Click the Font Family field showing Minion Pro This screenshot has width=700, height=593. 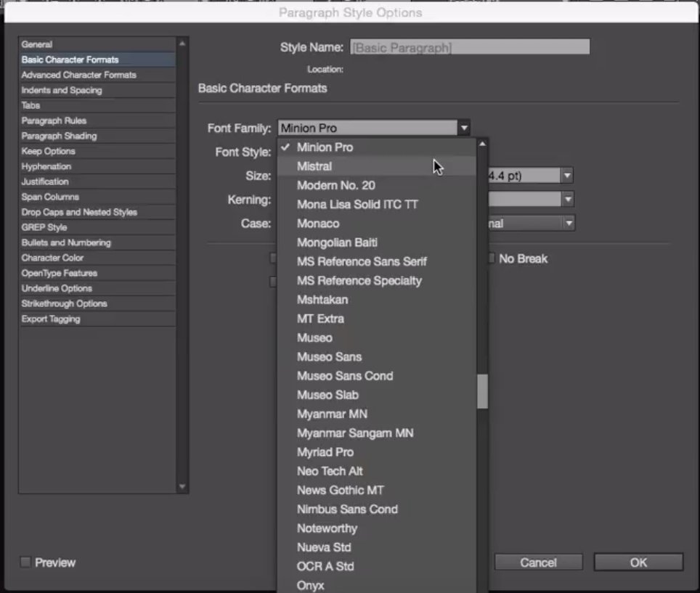(368, 128)
